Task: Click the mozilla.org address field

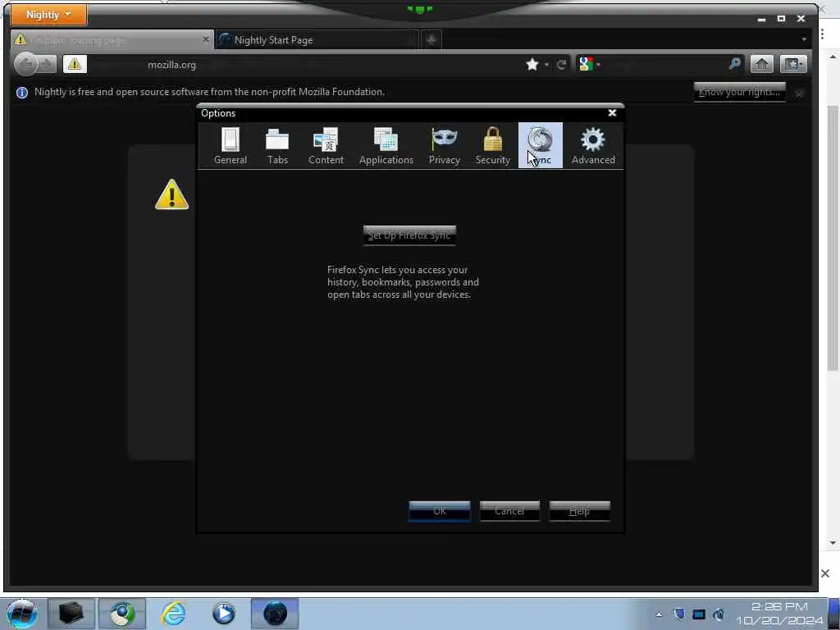Action: (x=305, y=65)
